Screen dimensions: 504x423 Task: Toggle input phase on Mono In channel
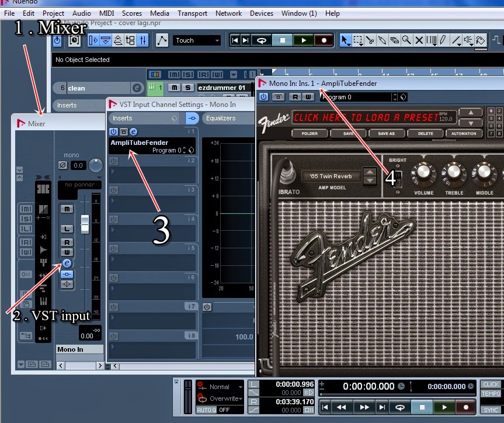click(62, 165)
